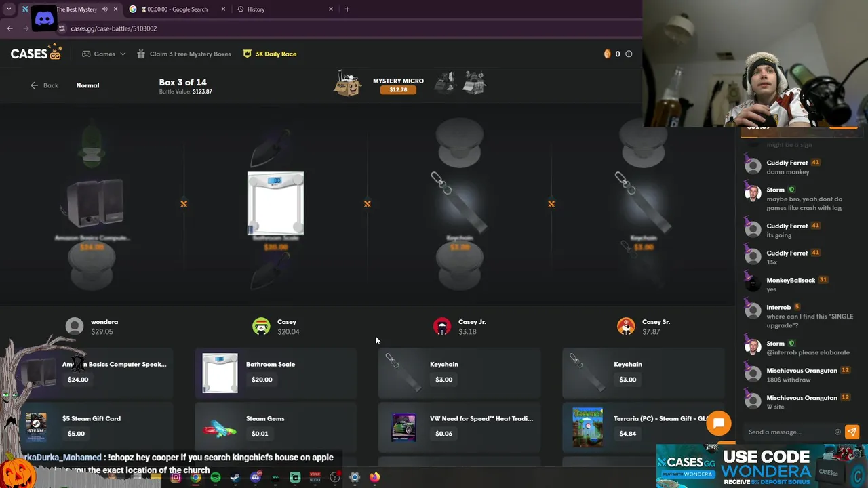Open Firefox from the taskbar

tap(374, 477)
